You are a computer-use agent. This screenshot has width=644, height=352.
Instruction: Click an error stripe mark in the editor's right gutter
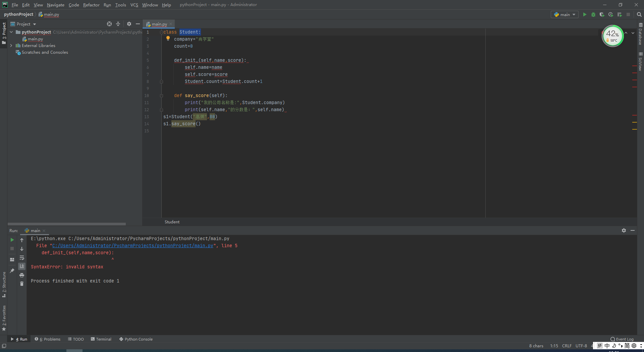[634, 66]
